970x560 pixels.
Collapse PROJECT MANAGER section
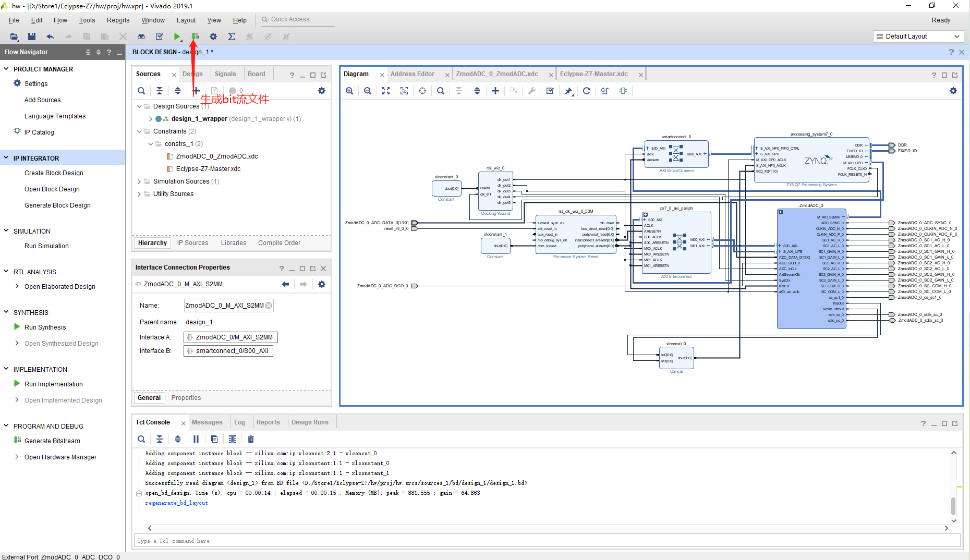(6, 69)
